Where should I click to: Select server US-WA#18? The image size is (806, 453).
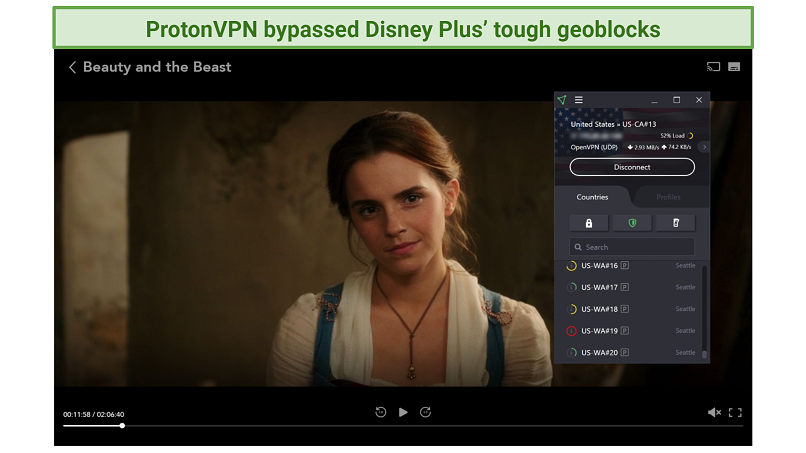pyautogui.click(x=632, y=309)
